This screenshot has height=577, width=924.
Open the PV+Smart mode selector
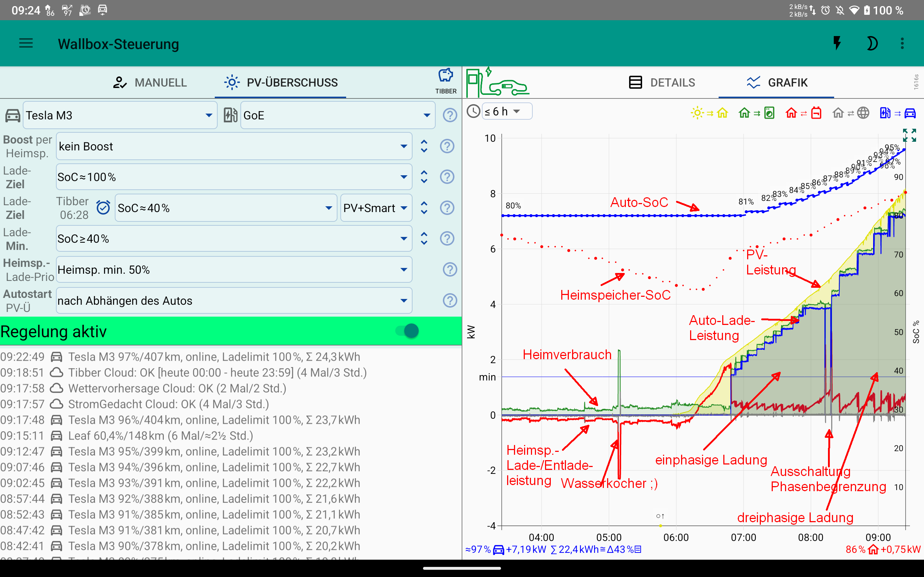[376, 208]
